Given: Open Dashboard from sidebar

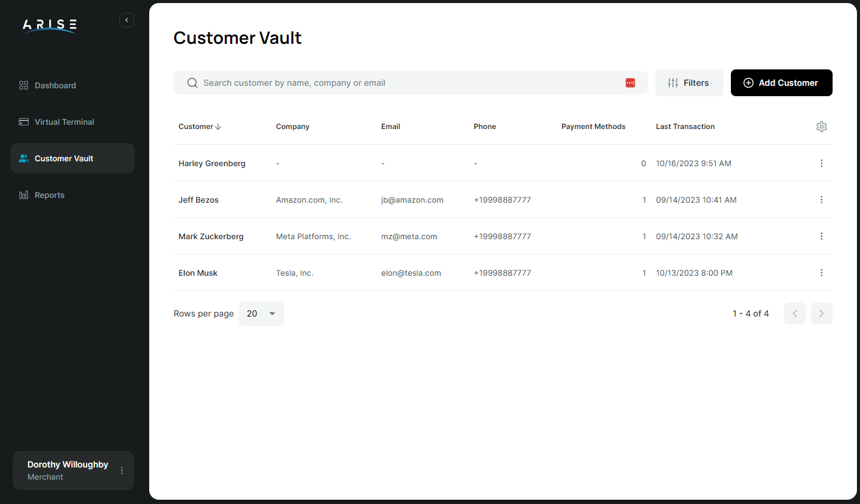Looking at the screenshot, I should click(x=72, y=85).
